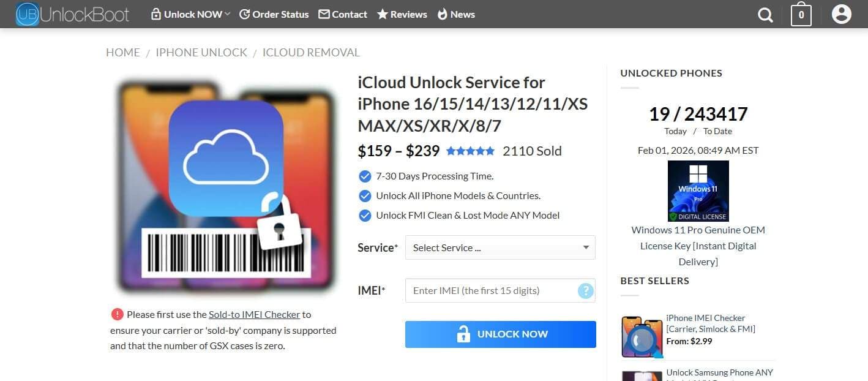Open the search icon in the header
This screenshot has height=381, width=868.
765,14
